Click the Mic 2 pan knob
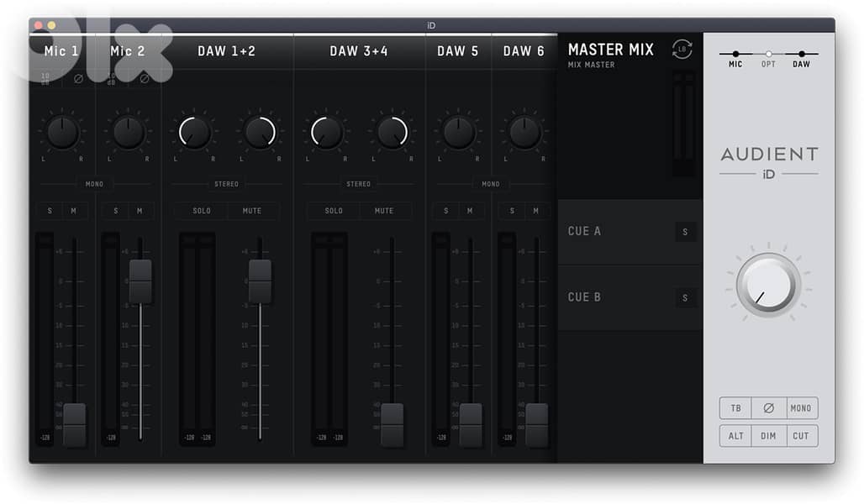 (x=129, y=133)
